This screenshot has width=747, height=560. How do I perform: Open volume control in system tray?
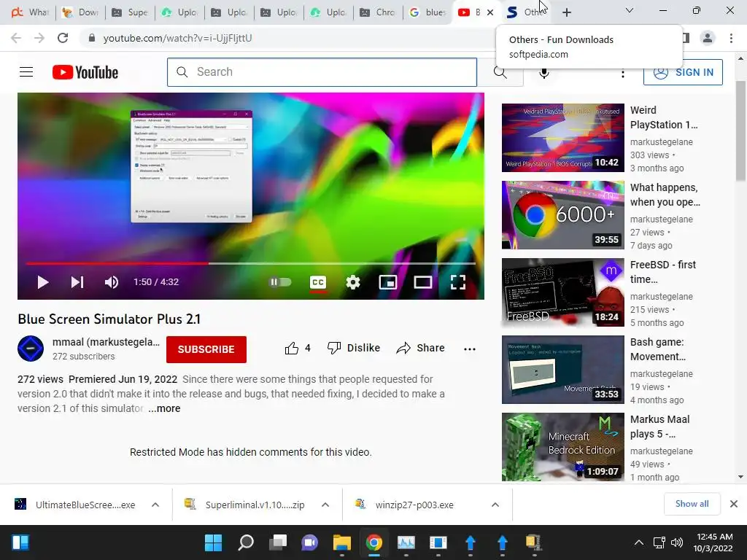coord(676,542)
